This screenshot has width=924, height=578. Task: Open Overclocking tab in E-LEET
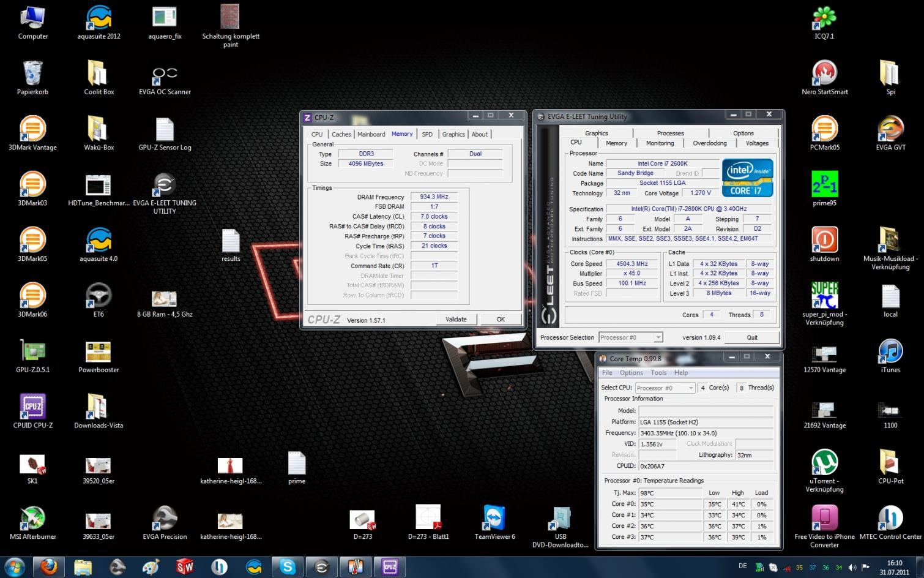click(710, 143)
